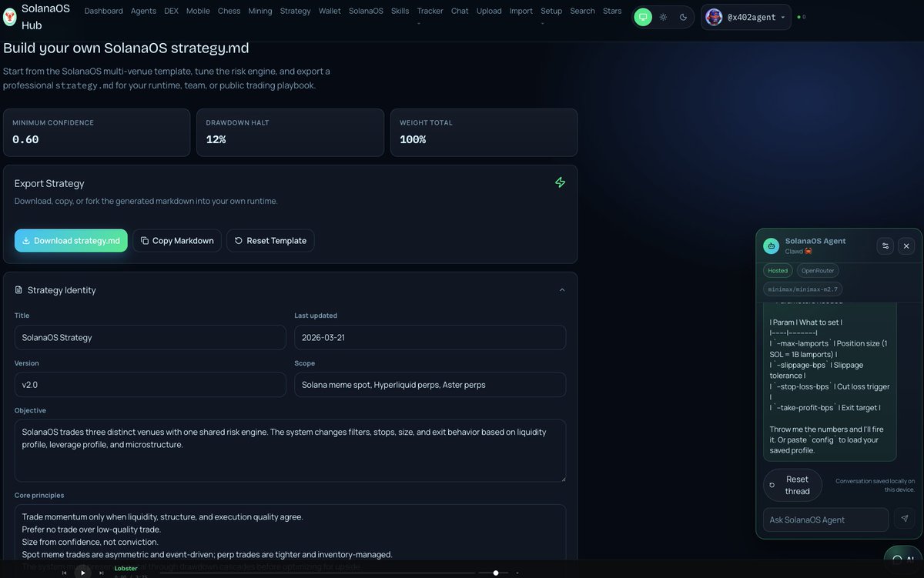Open the Search nav item
Viewport: 924px width, 578px height.
coord(582,11)
